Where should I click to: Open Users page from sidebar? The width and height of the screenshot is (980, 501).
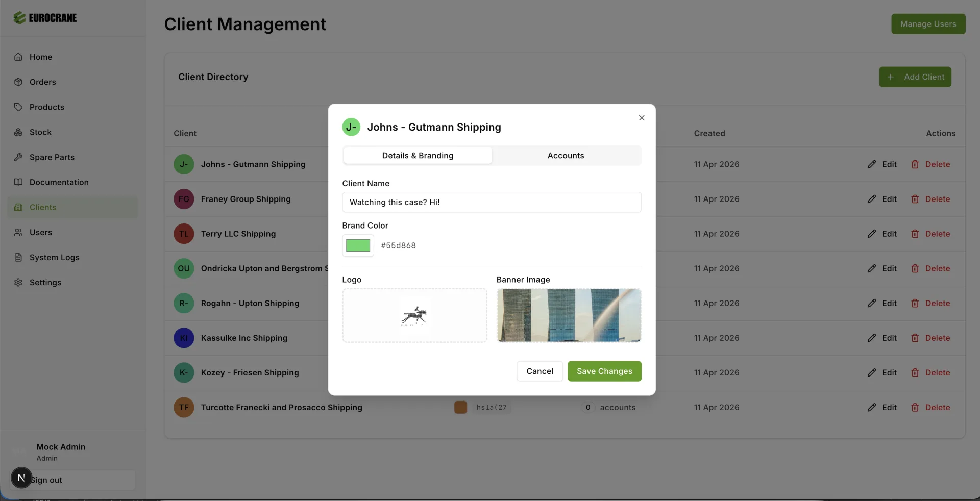click(x=41, y=232)
